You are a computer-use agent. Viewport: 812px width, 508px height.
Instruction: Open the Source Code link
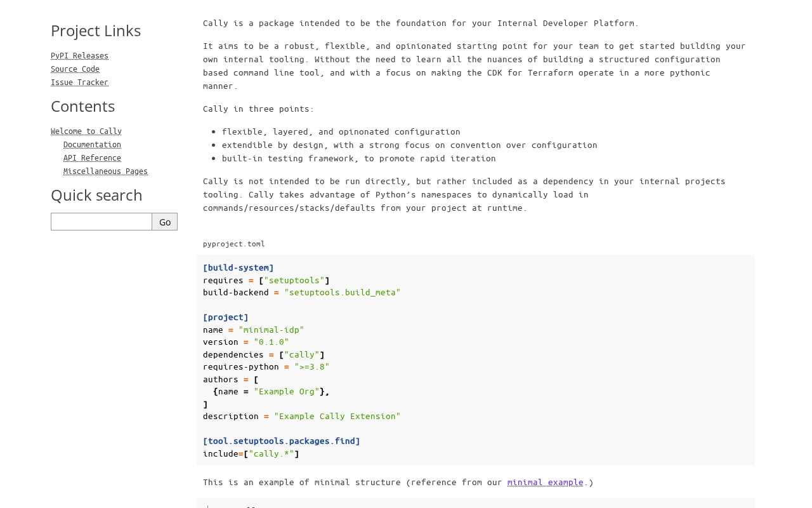[x=75, y=69]
